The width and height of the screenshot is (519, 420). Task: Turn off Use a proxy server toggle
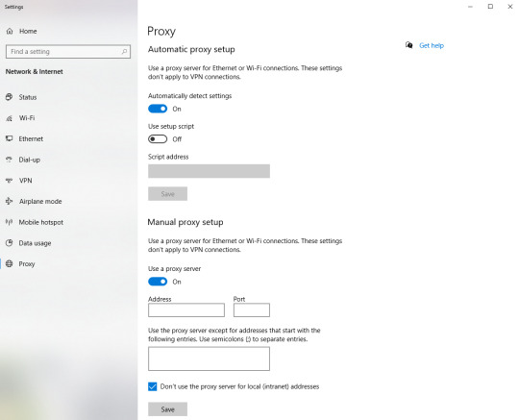158,282
